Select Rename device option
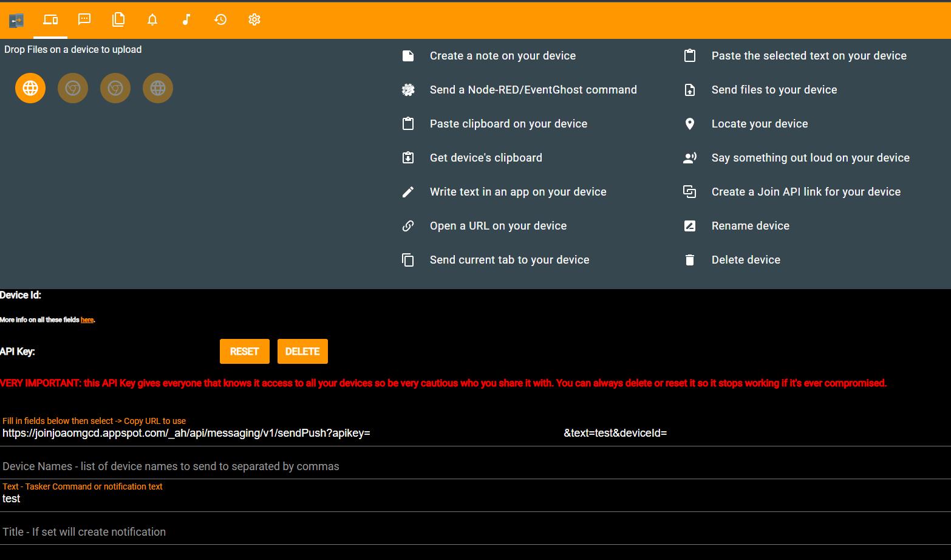 point(750,226)
